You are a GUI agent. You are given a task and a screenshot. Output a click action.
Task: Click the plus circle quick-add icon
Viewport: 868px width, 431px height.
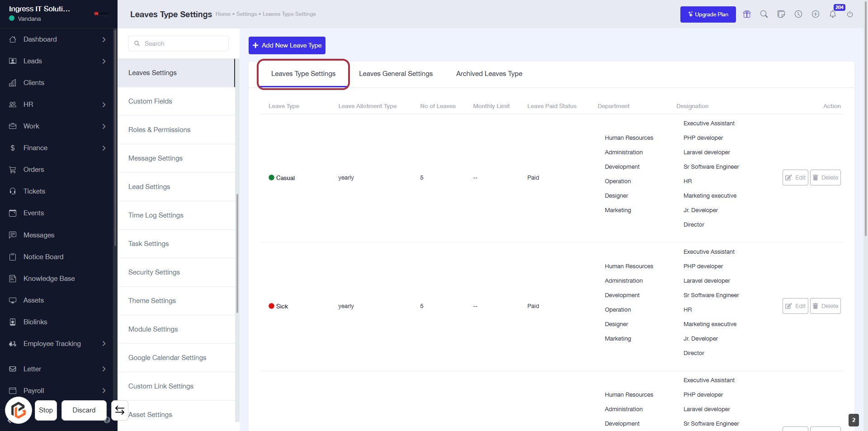816,14
